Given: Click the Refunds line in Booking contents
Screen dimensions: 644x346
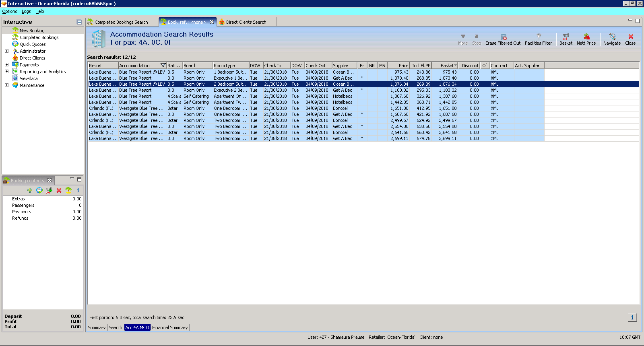Looking at the screenshot, I should click(43, 218).
